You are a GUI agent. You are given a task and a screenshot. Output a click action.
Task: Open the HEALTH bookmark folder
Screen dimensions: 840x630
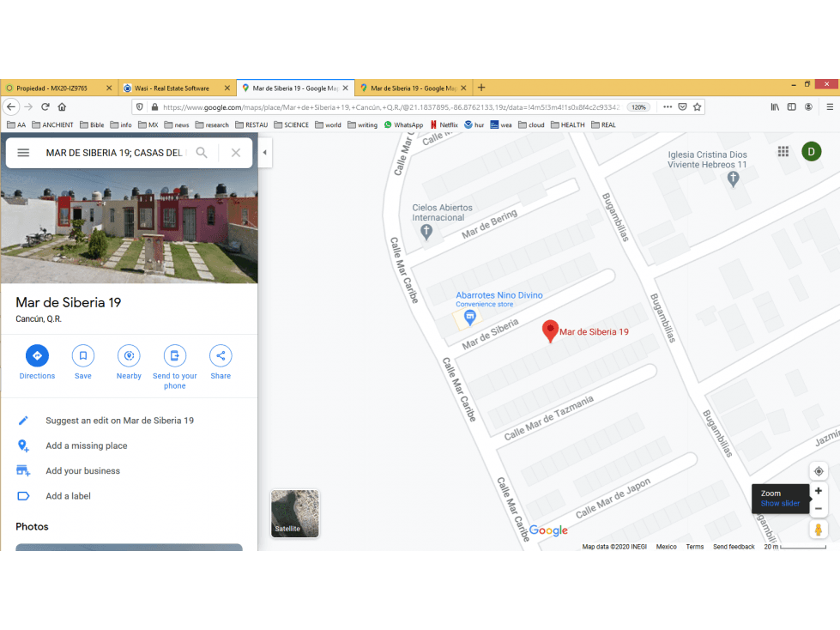coord(568,124)
